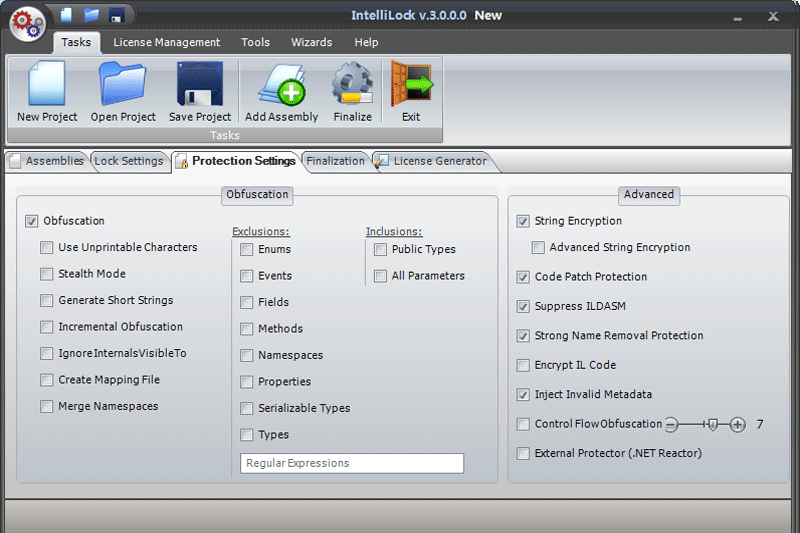Open the Tools menu

click(x=255, y=42)
